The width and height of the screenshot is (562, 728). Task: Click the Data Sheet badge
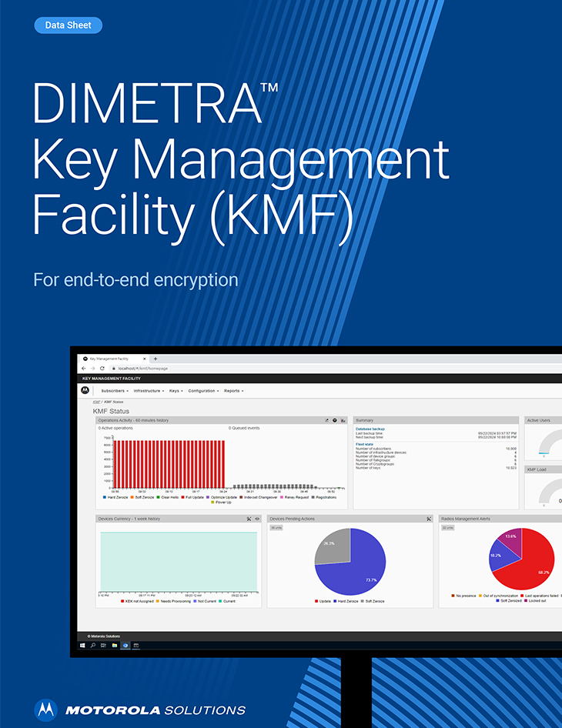(x=69, y=25)
